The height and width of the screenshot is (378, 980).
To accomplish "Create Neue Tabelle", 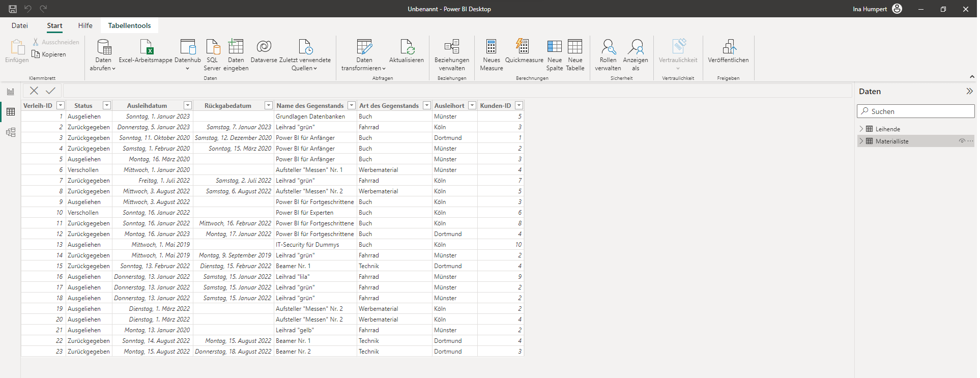I will [575, 55].
